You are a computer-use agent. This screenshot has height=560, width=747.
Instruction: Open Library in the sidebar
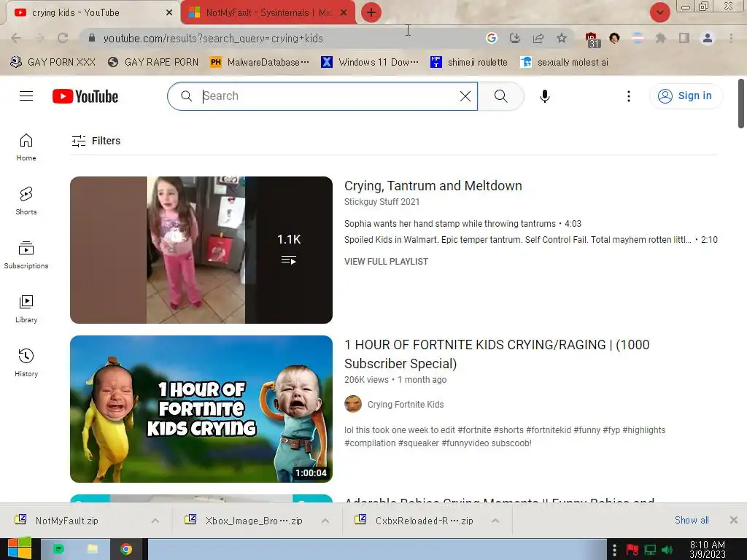(x=26, y=309)
